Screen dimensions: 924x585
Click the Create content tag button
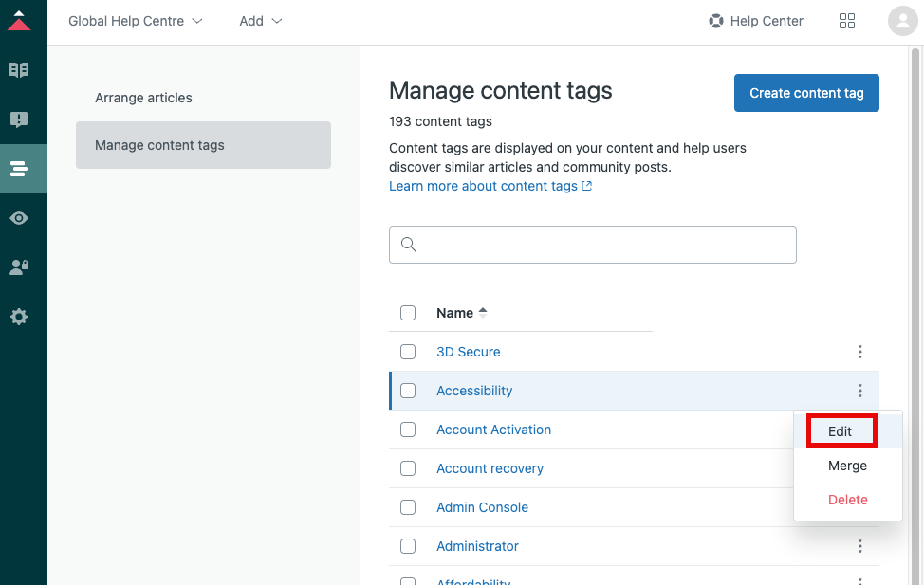coord(806,93)
